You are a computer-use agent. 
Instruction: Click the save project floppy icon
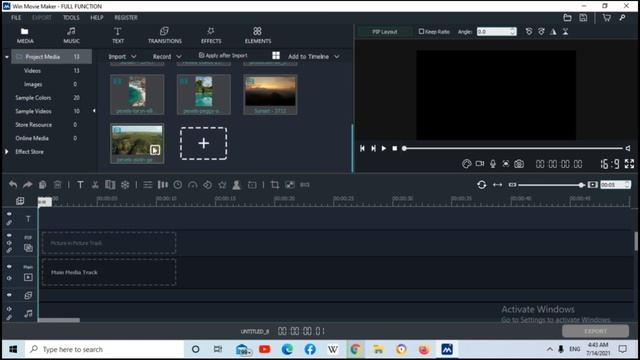pos(583,18)
